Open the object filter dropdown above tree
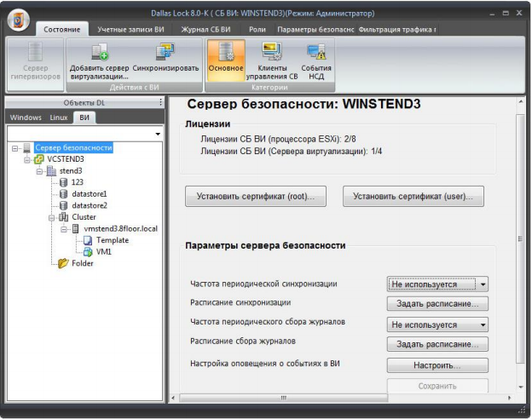The width and height of the screenshot is (532, 419). coord(158,134)
